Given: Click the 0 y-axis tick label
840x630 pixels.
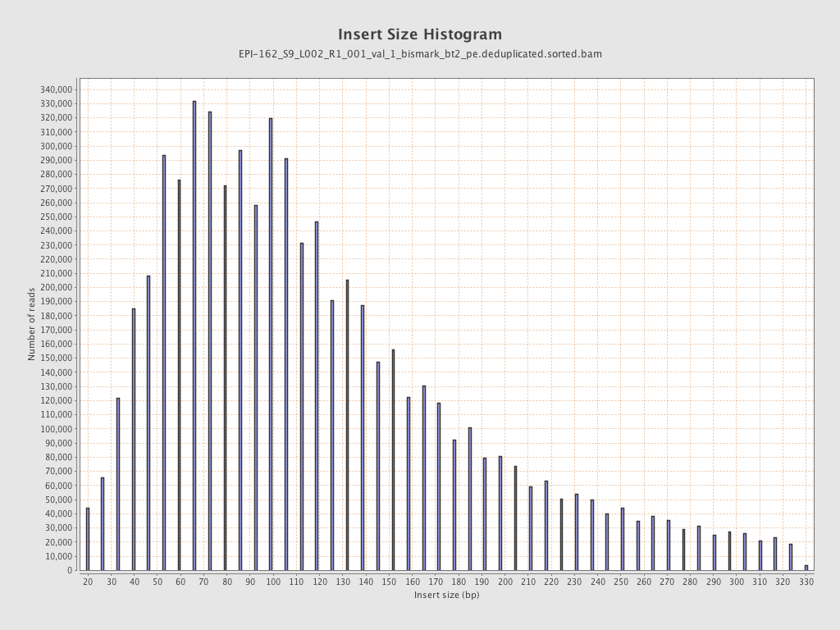Looking at the screenshot, I should (x=69, y=571).
